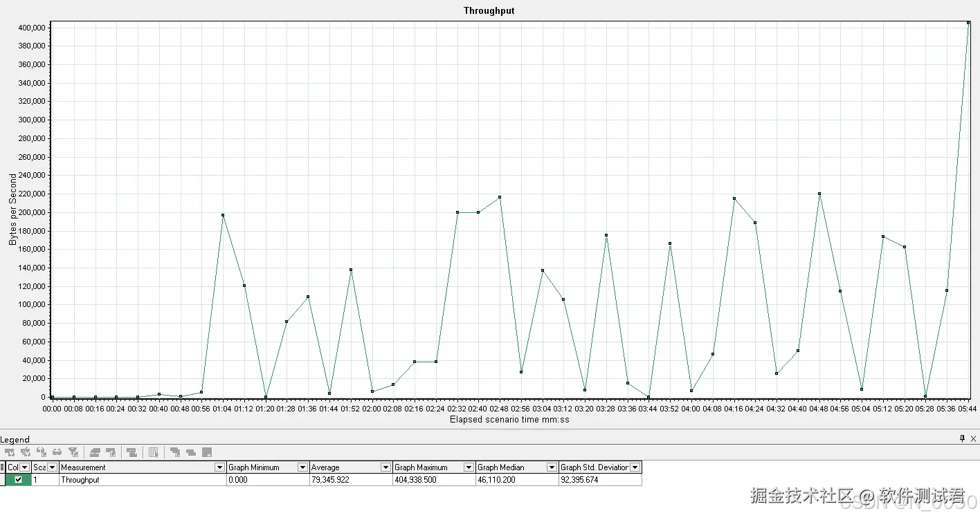Click the last icon in the Legend toolbar

pyautogui.click(x=207, y=452)
